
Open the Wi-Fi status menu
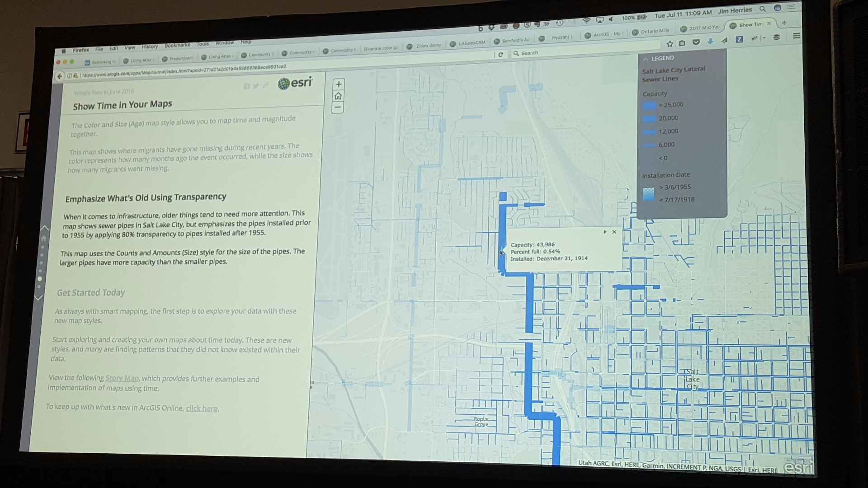(x=586, y=21)
